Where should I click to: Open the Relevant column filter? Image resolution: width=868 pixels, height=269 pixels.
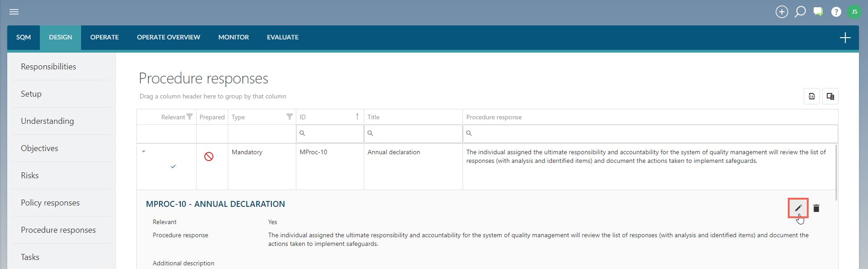point(190,117)
